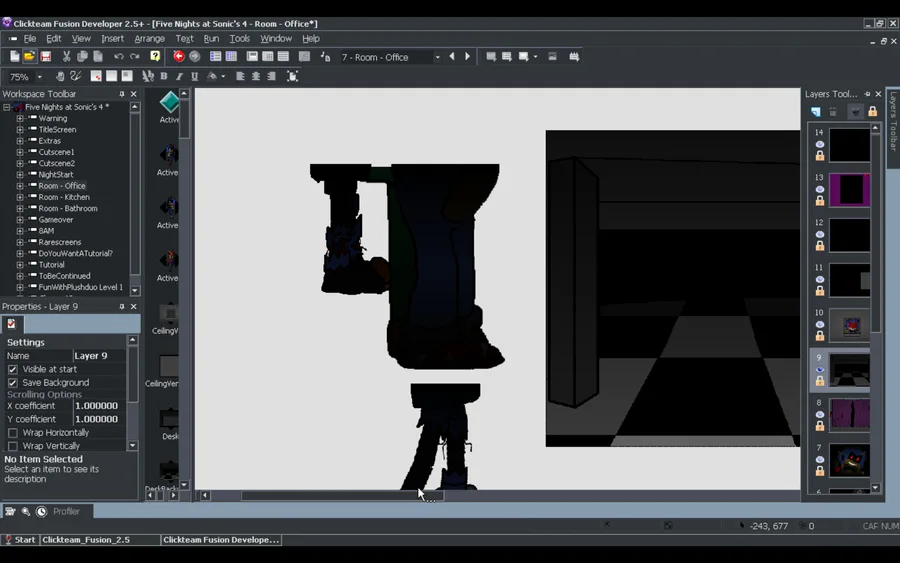Expand the Room - Kitchen tree node

coord(20,197)
